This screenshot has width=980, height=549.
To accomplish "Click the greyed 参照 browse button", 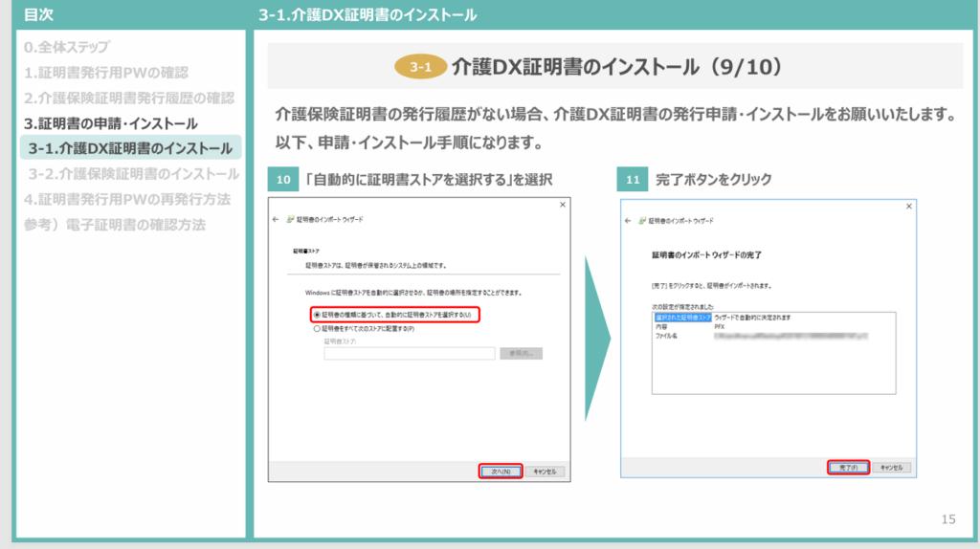I will point(521,354).
